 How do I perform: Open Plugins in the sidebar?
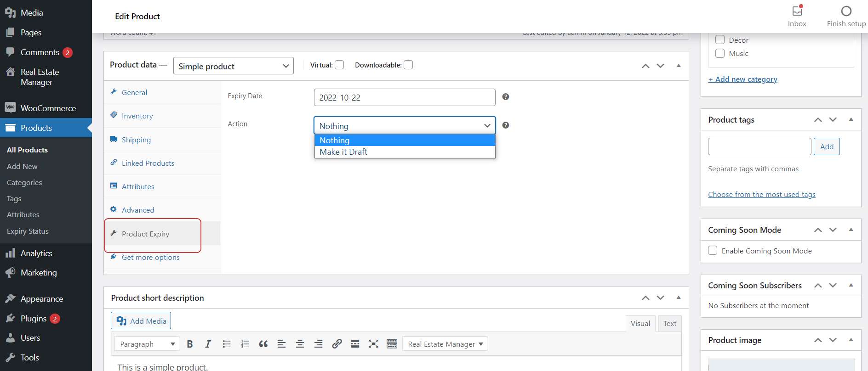coord(46,318)
